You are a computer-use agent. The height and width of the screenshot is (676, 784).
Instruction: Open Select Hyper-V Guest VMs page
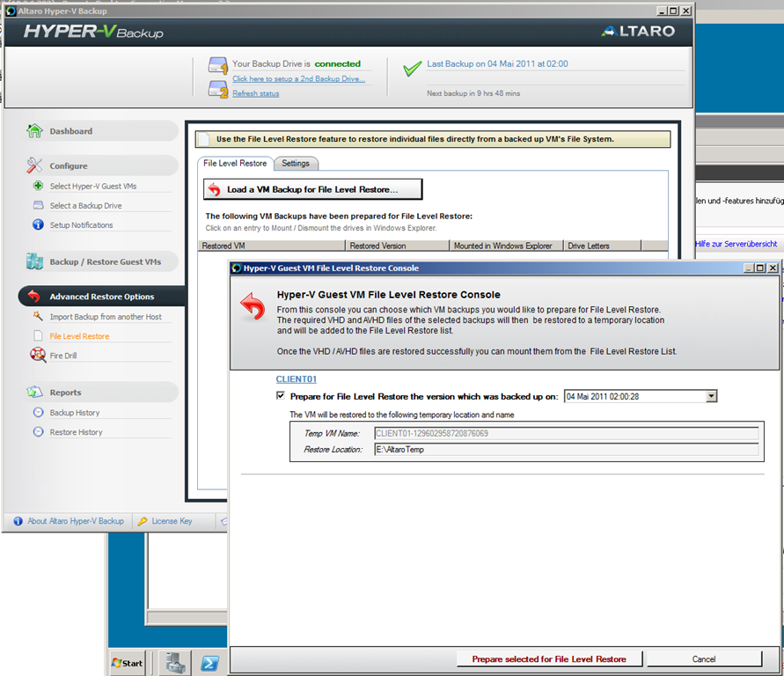pyautogui.click(x=93, y=186)
